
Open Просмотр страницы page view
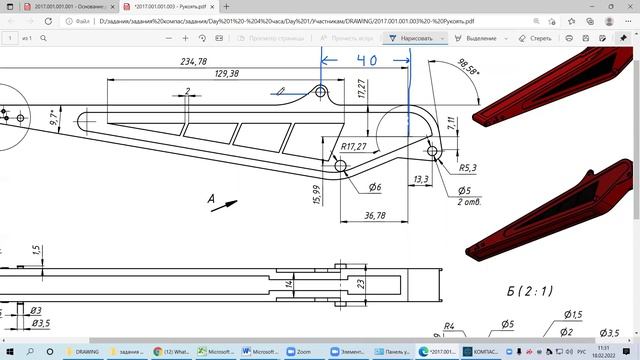[x=271, y=38]
